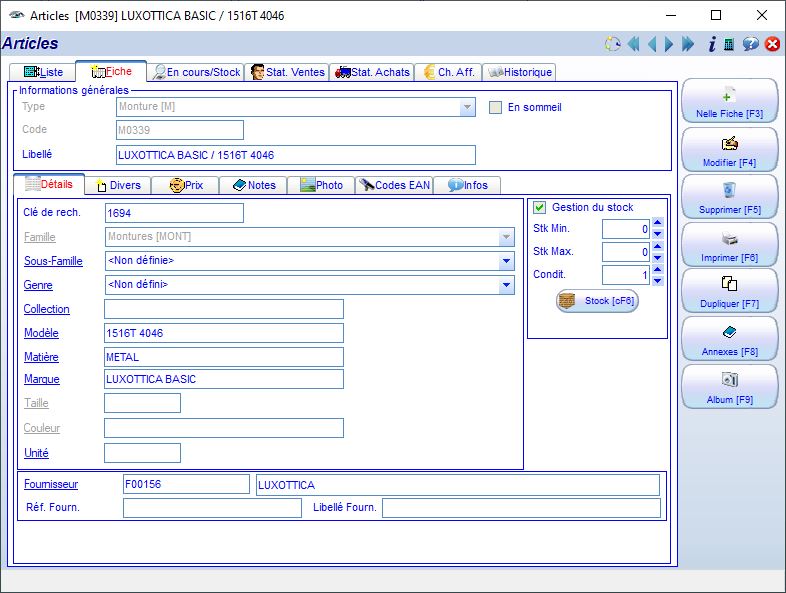Screen dimensions: 786x593
Task: Decrease the Stk Min. value
Action: click(658, 234)
